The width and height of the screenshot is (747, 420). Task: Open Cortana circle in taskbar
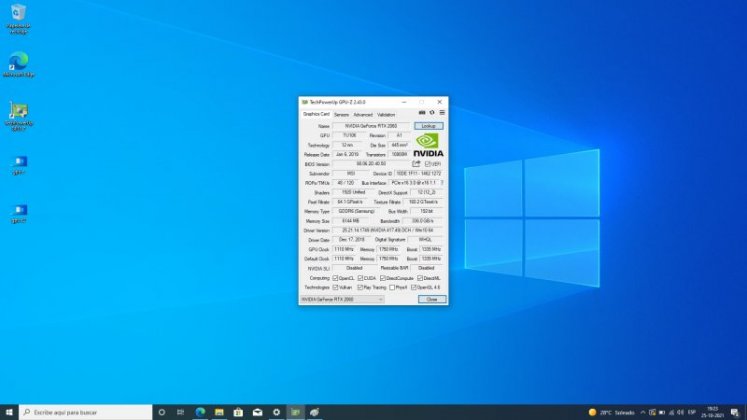pyautogui.click(x=162, y=412)
